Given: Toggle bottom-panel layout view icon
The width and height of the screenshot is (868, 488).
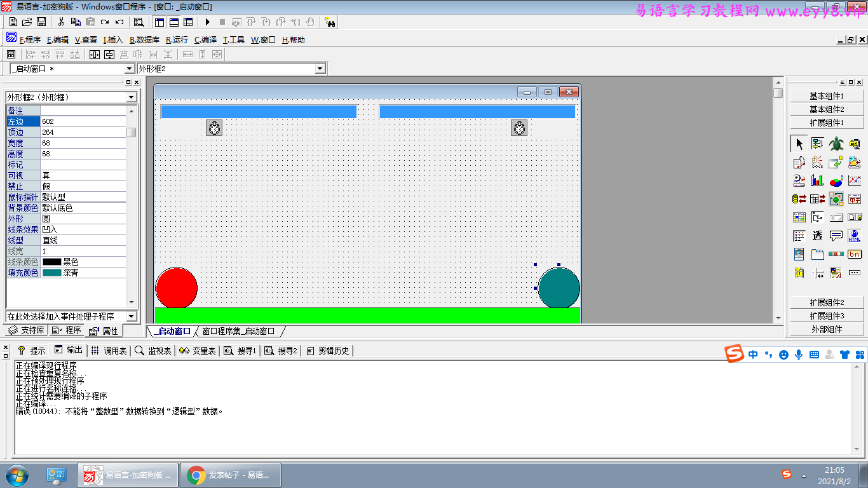Looking at the screenshot, I should 173,22.
